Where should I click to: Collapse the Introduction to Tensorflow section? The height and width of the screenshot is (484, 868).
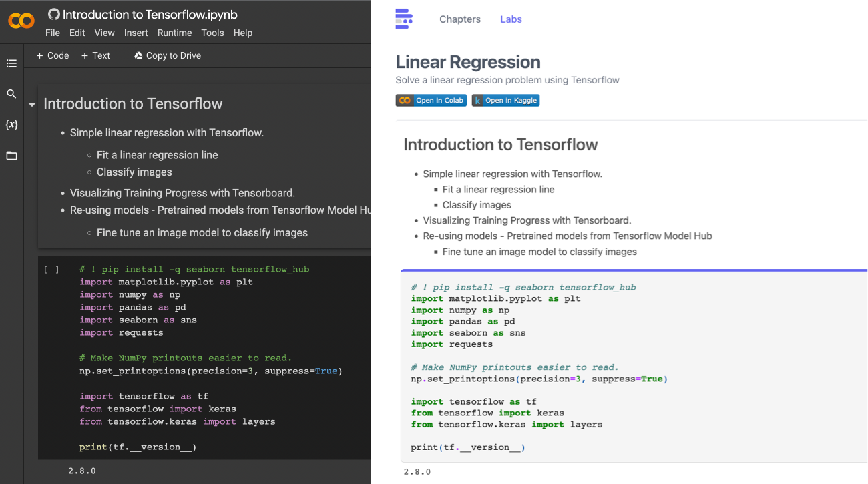tap(31, 105)
